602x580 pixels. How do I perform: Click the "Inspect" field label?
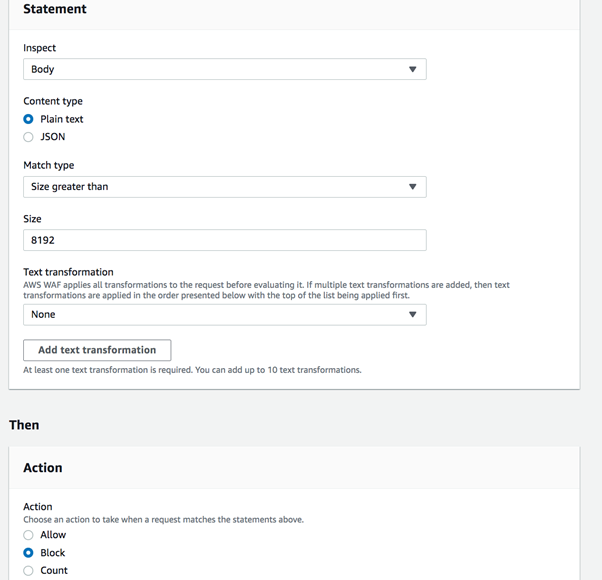point(40,48)
